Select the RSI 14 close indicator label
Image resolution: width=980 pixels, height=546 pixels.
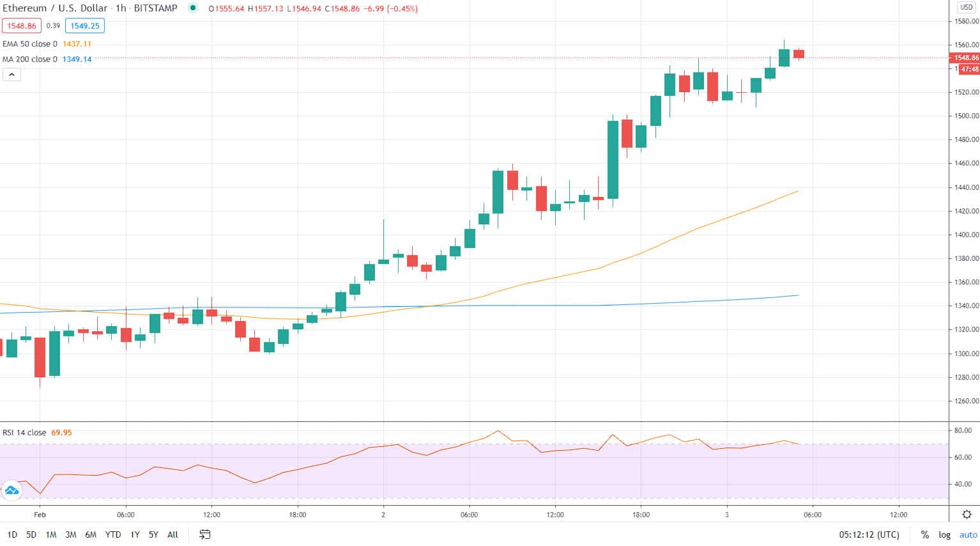pyautogui.click(x=24, y=432)
